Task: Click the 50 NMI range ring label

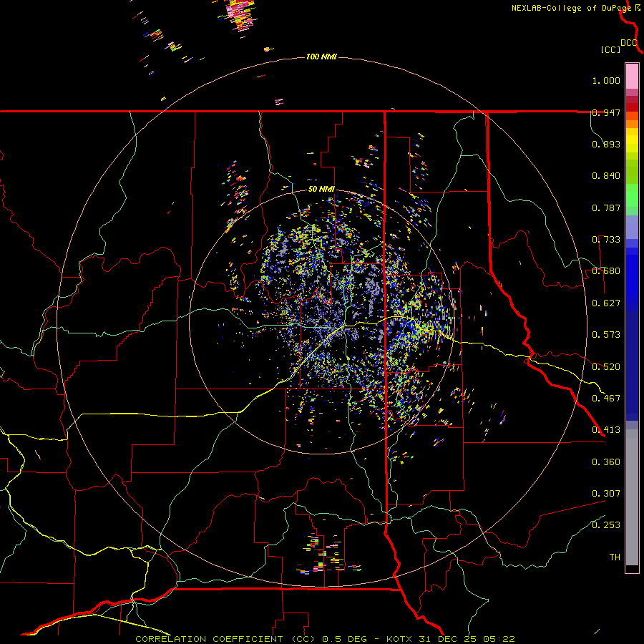Action: [x=321, y=189]
